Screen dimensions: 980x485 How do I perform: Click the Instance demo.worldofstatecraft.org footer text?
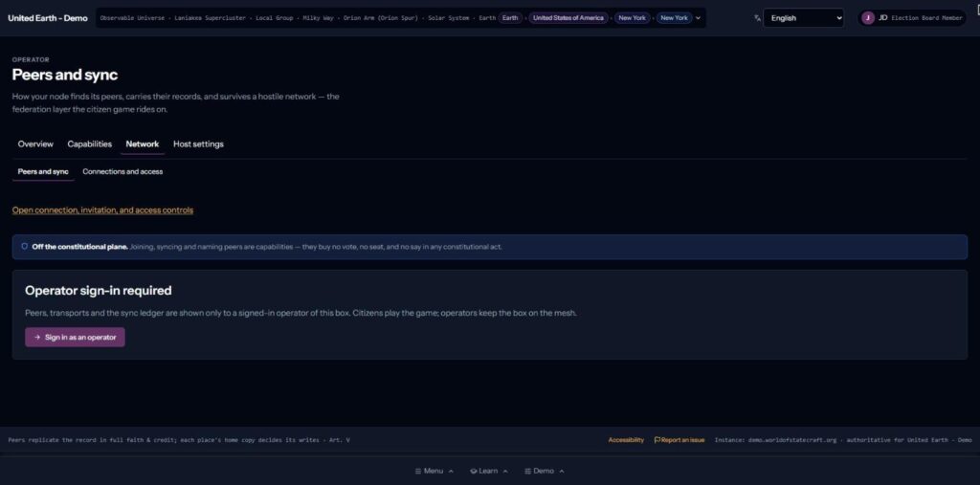tap(843, 440)
